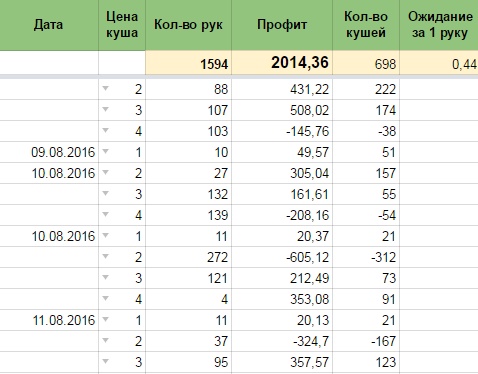Open the dropdown in the row with profit 20,37
The width and height of the screenshot is (478, 374).
point(106,235)
